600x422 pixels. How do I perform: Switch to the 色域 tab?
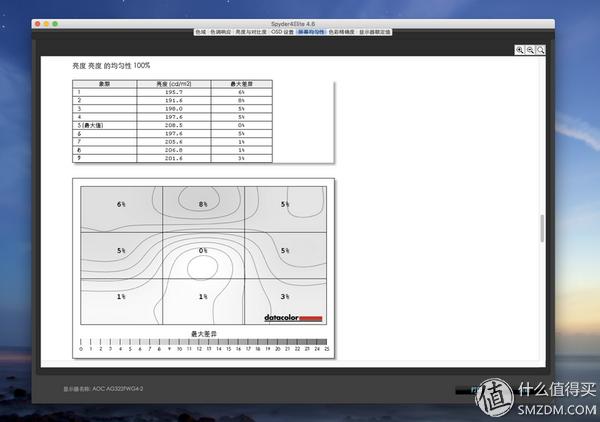pos(201,32)
